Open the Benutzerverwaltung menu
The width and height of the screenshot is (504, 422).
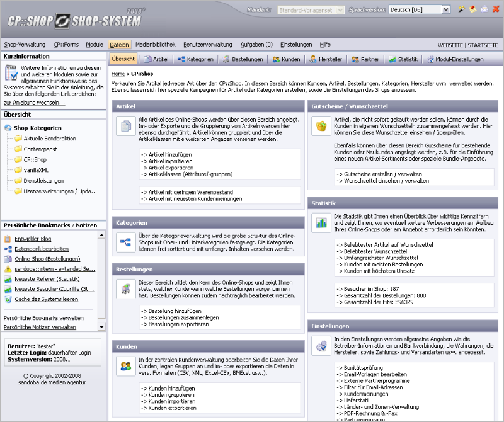pyautogui.click(x=208, y=45)
